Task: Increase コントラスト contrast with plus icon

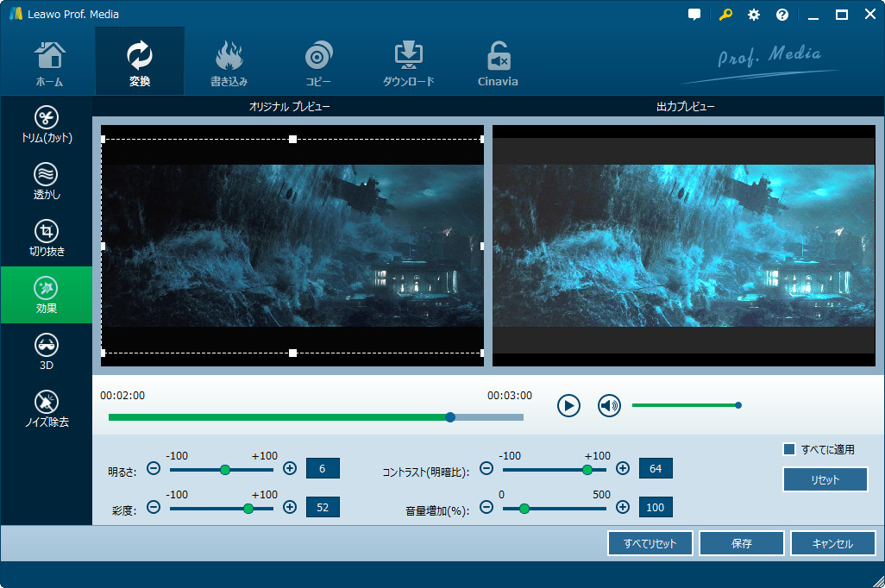Action: tap(623, 468)
